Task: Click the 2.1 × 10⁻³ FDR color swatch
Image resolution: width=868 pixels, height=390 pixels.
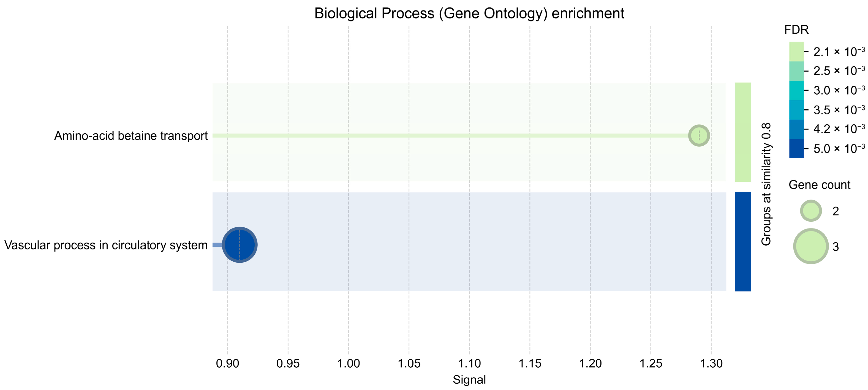Action: pyautogui.click(x=796, y=52)
